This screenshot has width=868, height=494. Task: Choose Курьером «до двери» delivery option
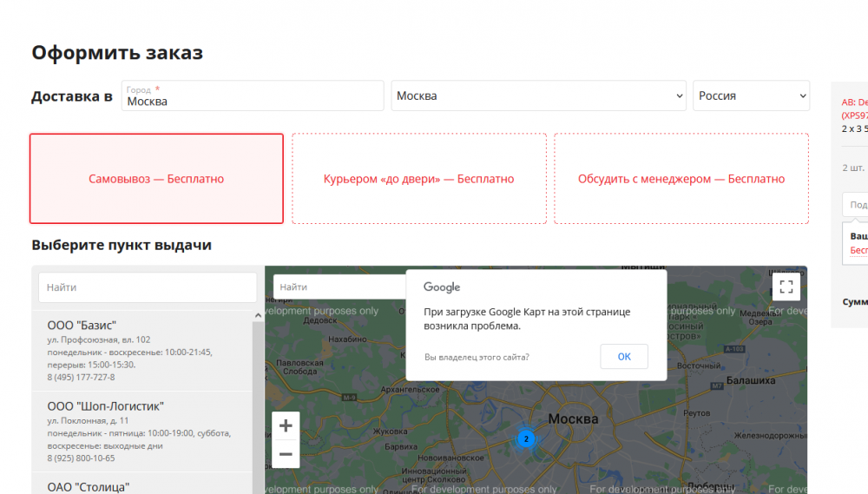pyautogui.click(x=418, y=179)
